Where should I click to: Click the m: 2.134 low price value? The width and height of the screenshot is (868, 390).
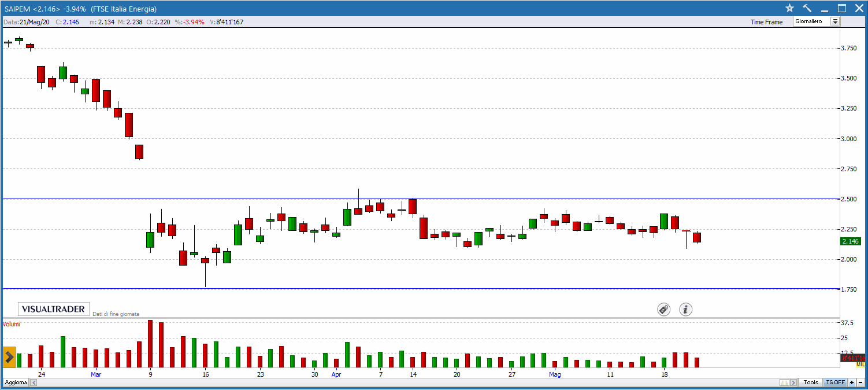pos(102,22)
